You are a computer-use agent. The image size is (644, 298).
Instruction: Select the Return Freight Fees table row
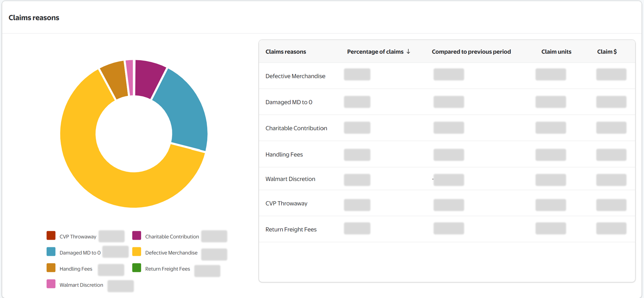coord(291,229)
